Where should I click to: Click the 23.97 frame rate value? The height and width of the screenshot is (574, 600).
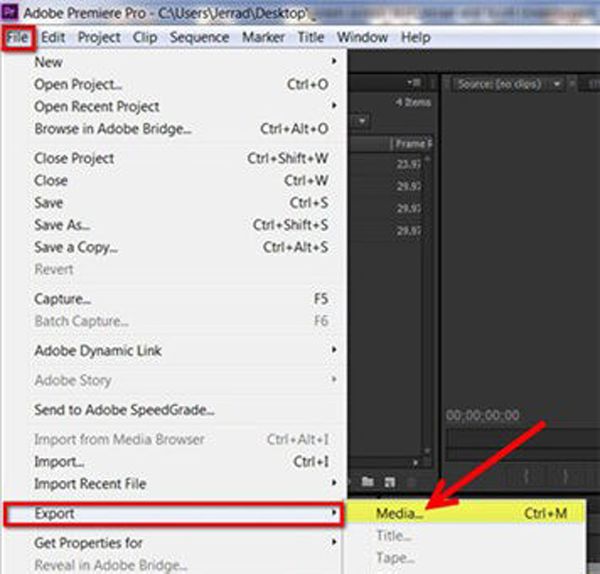click(x=408, y=164)
